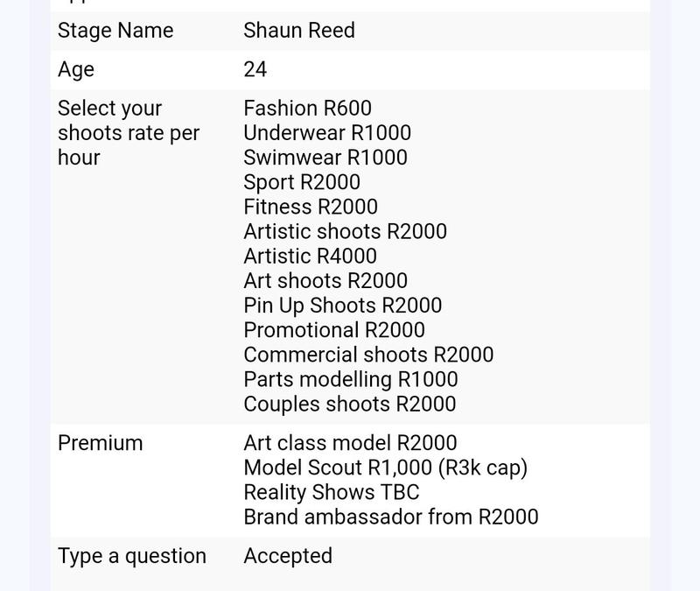Click the Underwear R1000 entry
This screenshot has height=591, width=700.
pyautogui.click(x=327, y=133)
